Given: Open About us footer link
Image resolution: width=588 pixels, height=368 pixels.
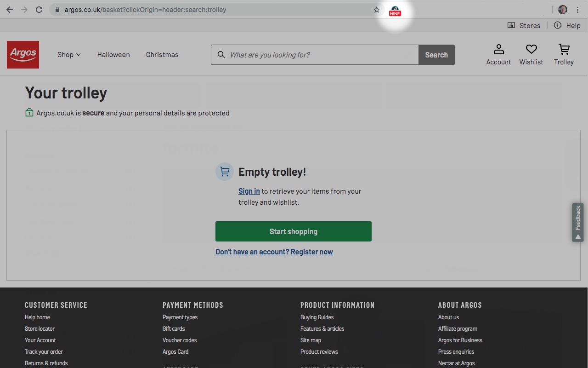Looking at the screenshot, I should (x=448, y=317).
